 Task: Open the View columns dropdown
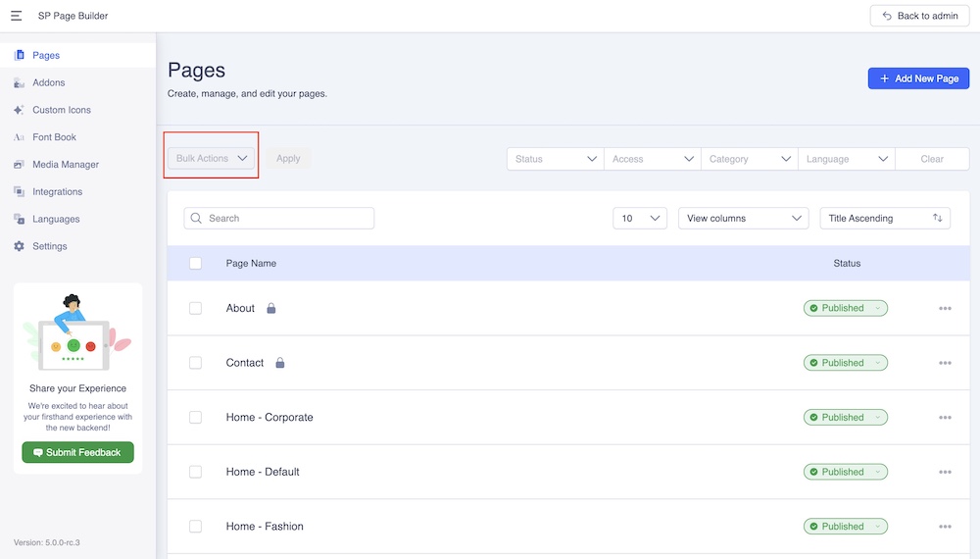[743, 218]
